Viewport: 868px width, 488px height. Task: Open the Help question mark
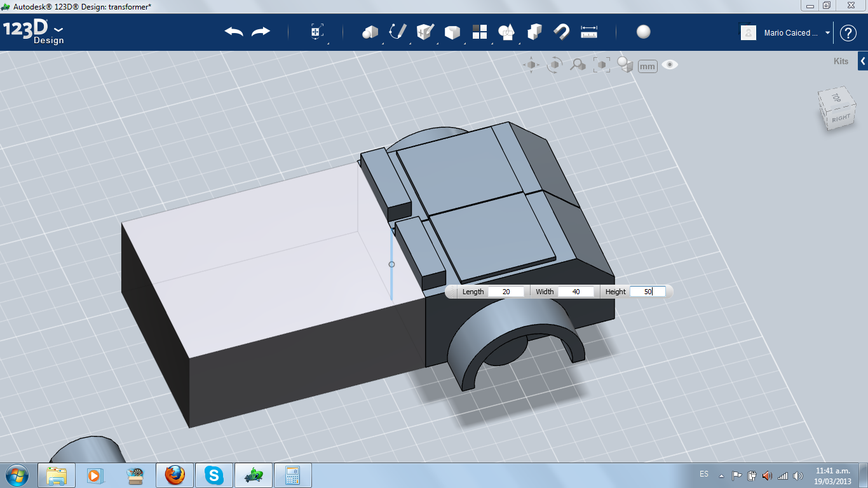[848, 33]
